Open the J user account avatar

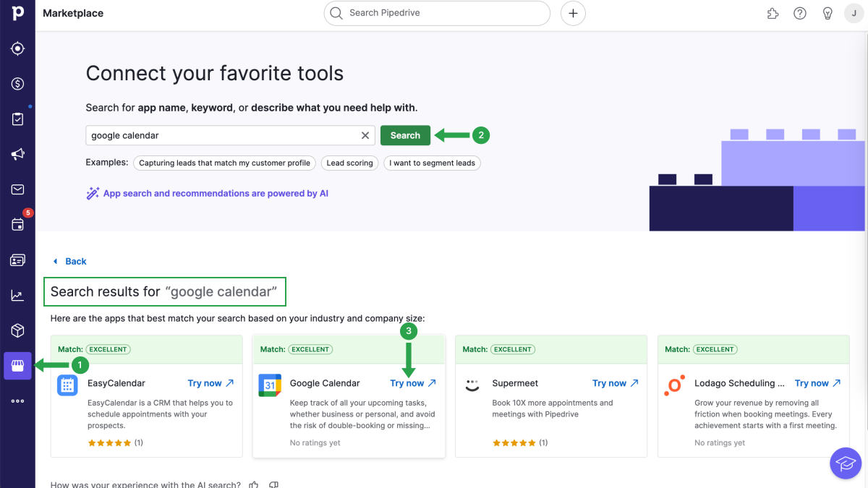[x=854, y=13]
